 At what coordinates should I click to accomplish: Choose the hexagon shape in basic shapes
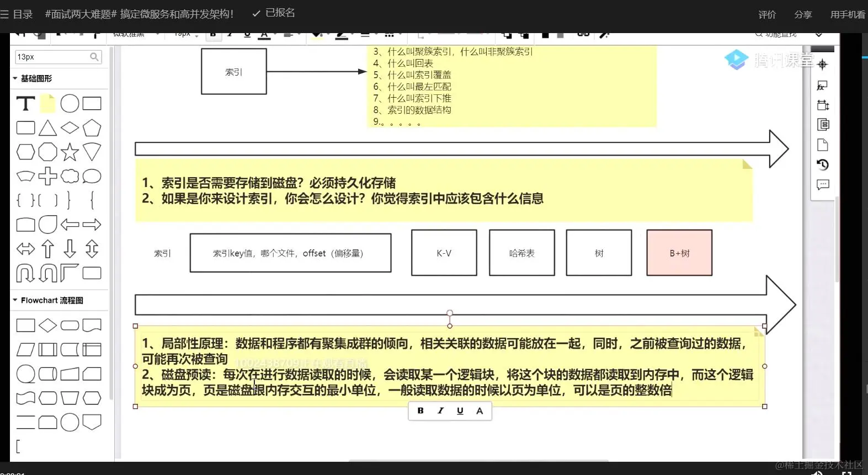coord(25,152)
